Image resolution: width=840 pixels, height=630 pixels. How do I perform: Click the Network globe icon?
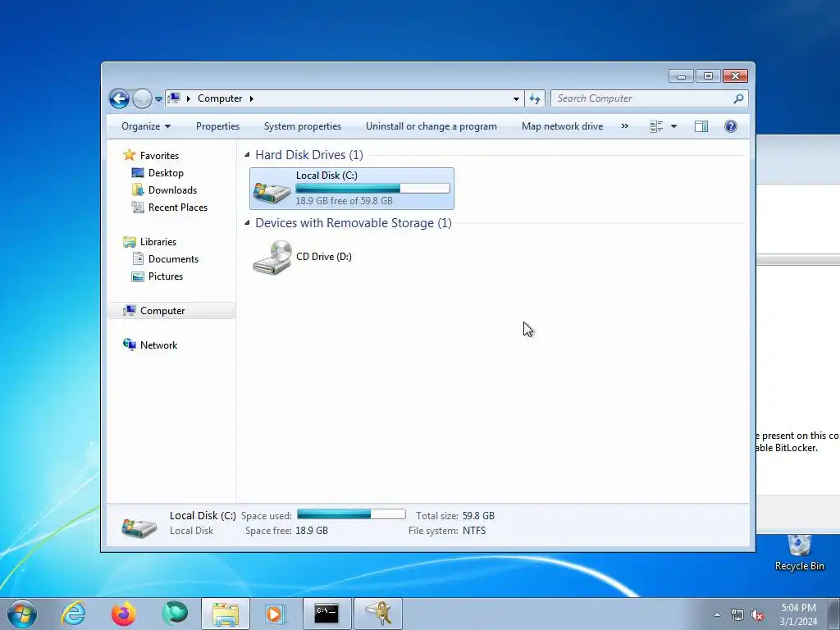point(129,345)
